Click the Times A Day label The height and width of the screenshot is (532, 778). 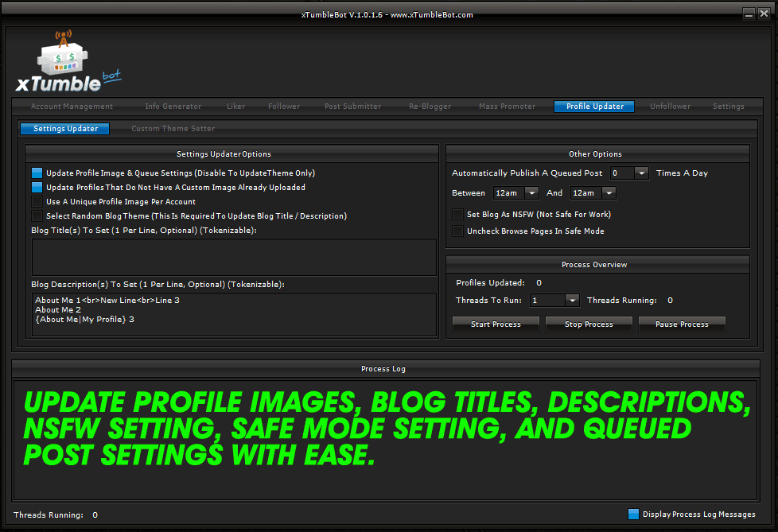pyautogui.click(x=683, y=173)
